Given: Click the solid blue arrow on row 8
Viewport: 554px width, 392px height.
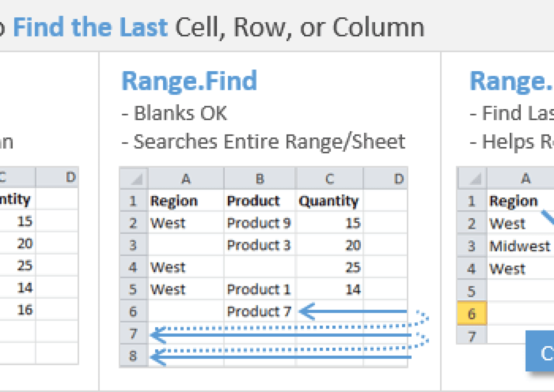Looking at the screenshot, I should (277, 357).
